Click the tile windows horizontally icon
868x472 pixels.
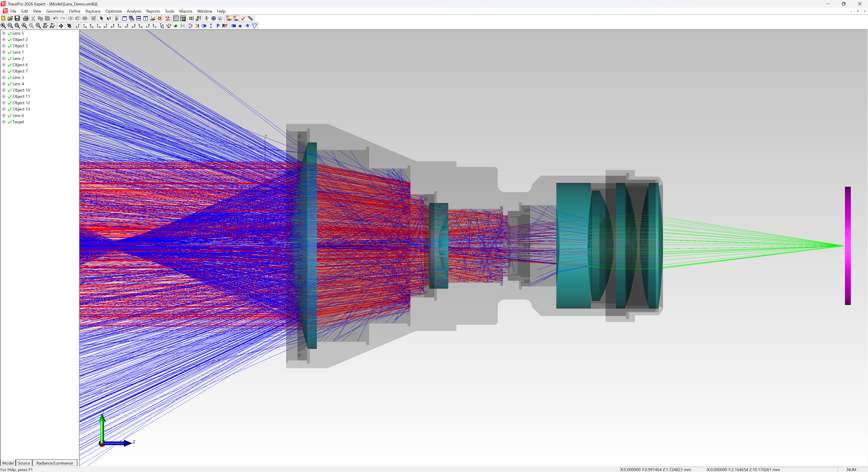click(139, 19)
